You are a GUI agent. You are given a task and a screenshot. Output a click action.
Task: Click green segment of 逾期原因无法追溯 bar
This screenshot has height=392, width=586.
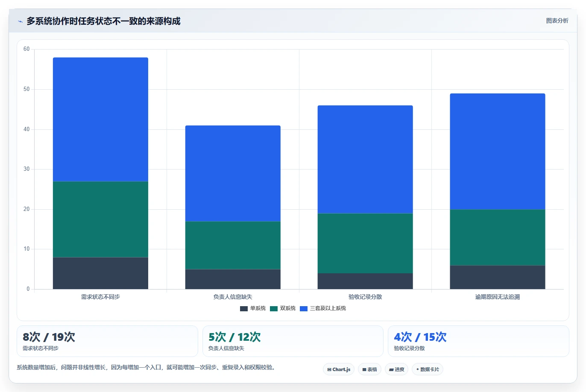pyautogui.click(x=498, y=237)
